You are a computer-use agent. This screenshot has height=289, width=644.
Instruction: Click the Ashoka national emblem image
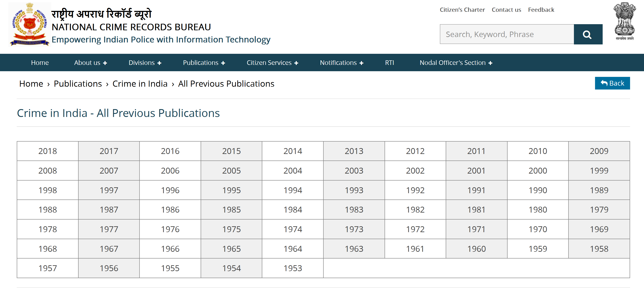[624, 21]
